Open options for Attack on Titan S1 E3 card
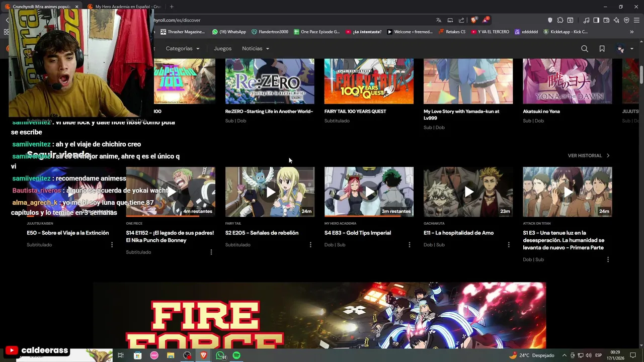The image size is (644, 362). (608, 260)
